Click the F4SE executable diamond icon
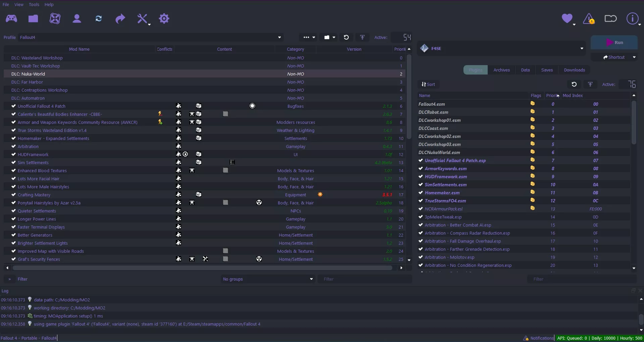This screenshot has height=342, width=644. point(425,48)
